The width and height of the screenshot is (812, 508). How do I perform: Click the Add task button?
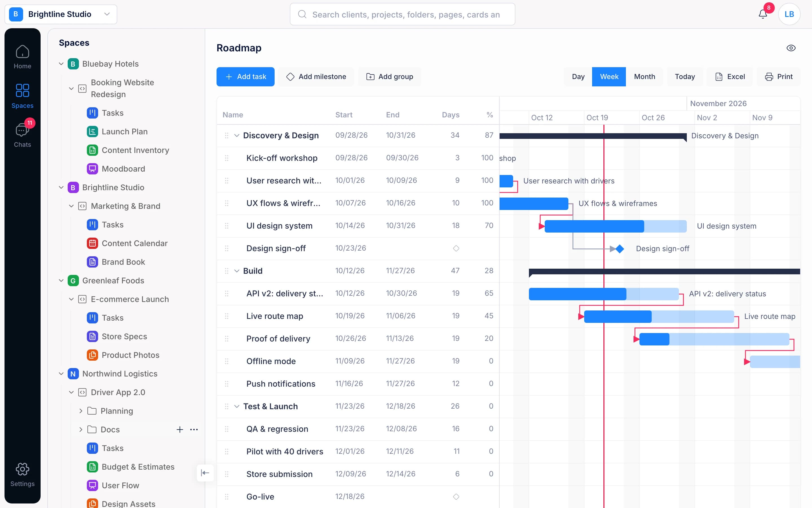tap(245, 76)
